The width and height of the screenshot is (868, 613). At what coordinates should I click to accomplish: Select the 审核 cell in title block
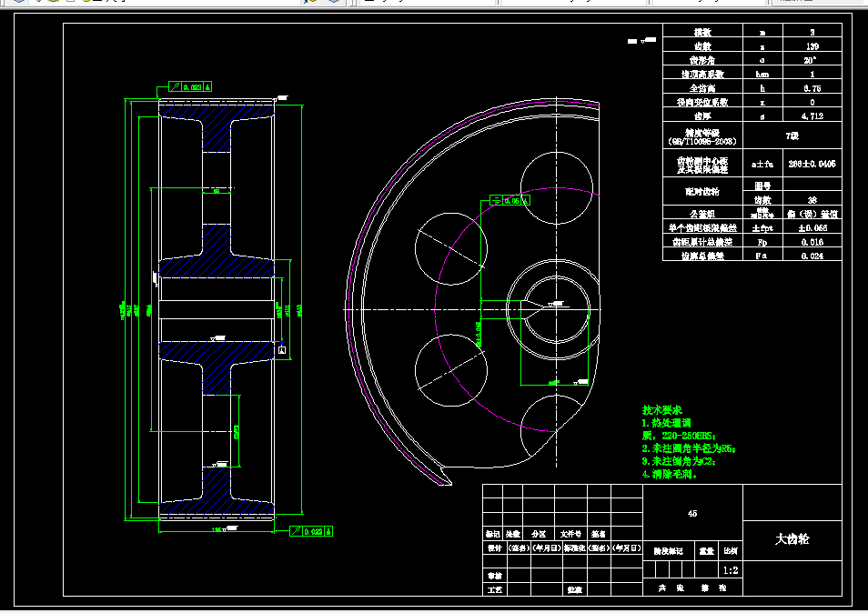pos(494,576)
